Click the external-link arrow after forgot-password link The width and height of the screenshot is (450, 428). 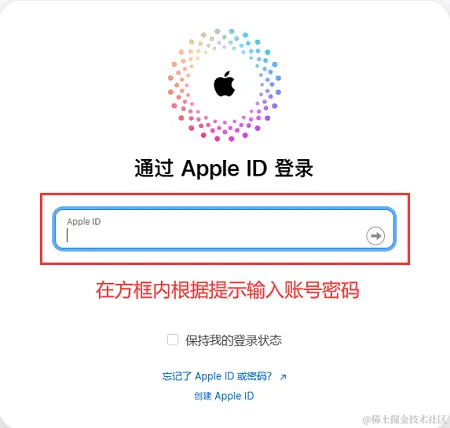[283, 377]
